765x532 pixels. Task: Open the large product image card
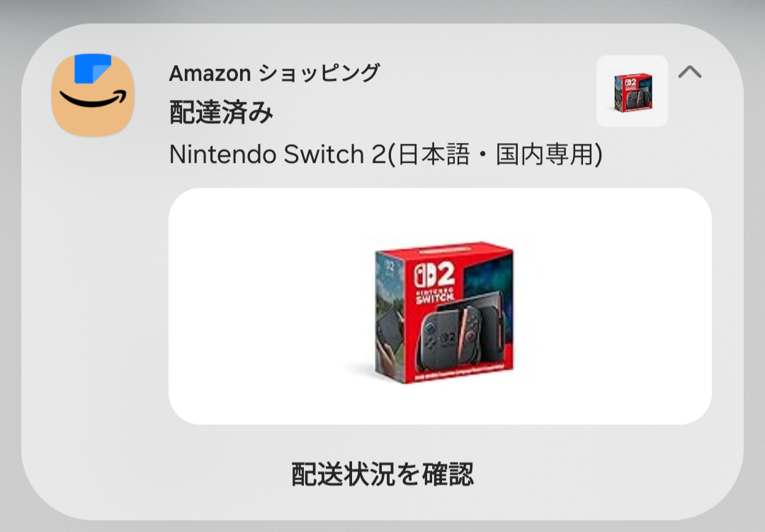[440, 306]
